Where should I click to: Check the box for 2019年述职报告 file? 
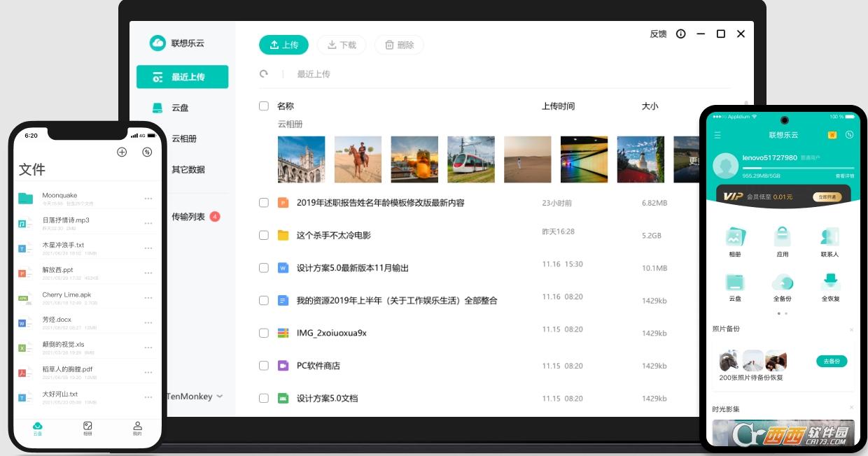pos(264,203)
